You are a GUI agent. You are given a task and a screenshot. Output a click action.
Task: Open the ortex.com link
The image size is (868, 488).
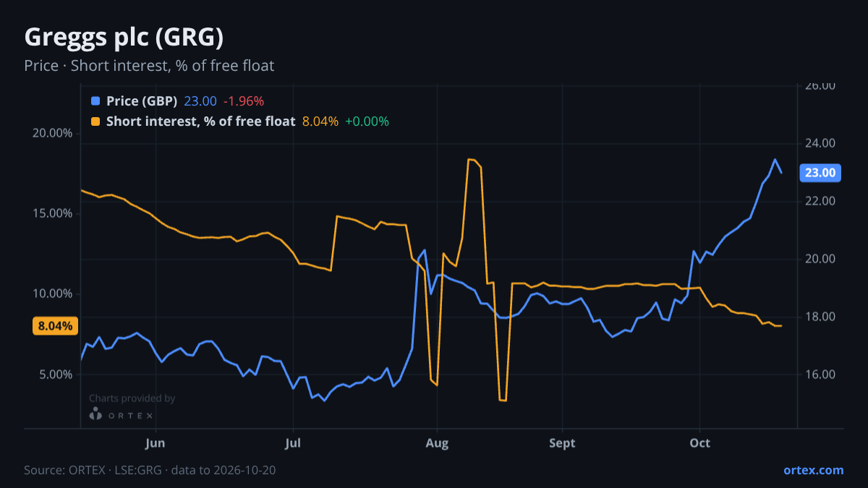click(x=814, y=470)
